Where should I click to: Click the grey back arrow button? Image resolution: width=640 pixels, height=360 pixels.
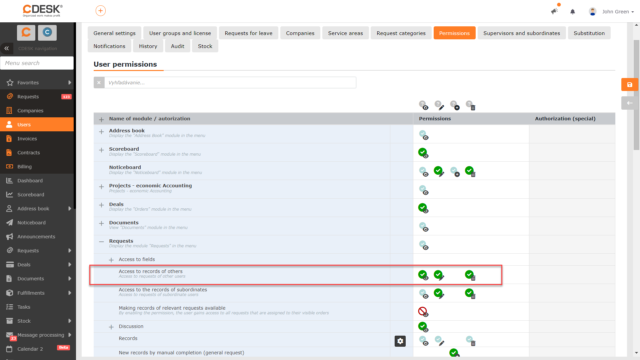(629, 103)
